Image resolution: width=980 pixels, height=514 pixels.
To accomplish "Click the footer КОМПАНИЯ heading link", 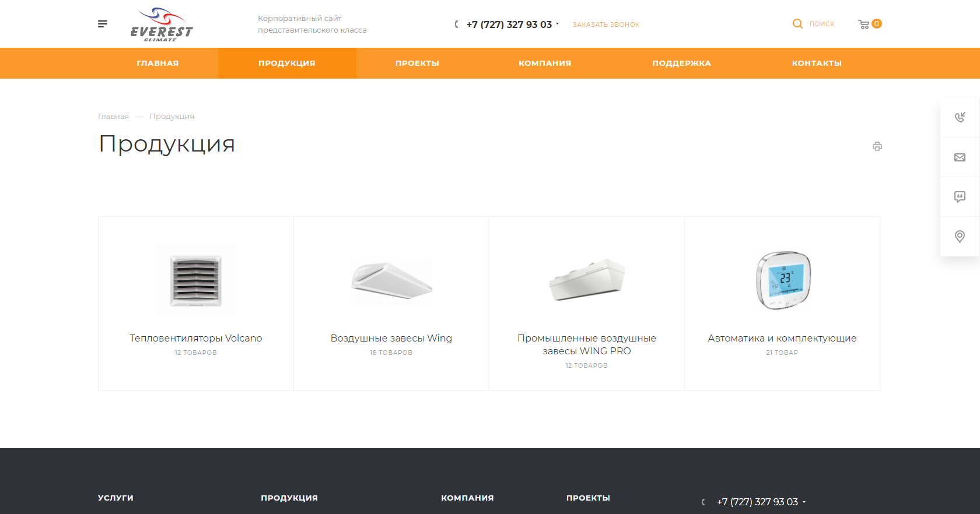I will (x=467, y=498).
